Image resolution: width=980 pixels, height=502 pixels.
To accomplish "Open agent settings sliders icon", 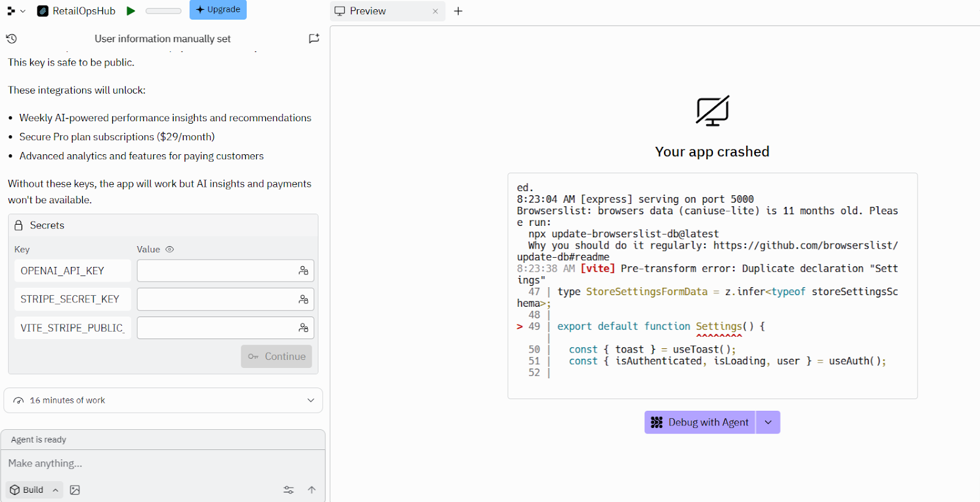I will pyautogui.click(x=288, y=490).
